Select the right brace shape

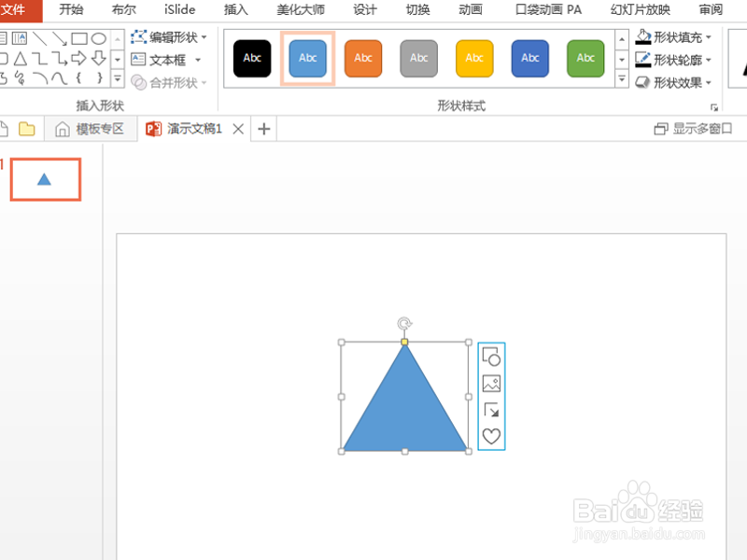point(99,77)
